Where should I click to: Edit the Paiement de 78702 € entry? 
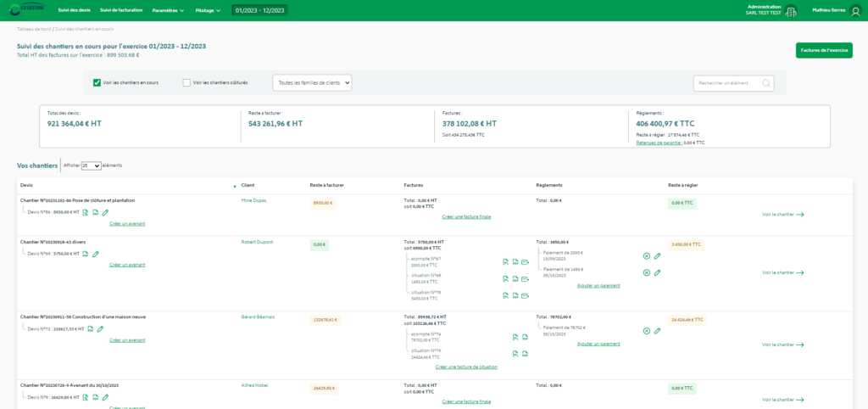(x=657, y=331)
